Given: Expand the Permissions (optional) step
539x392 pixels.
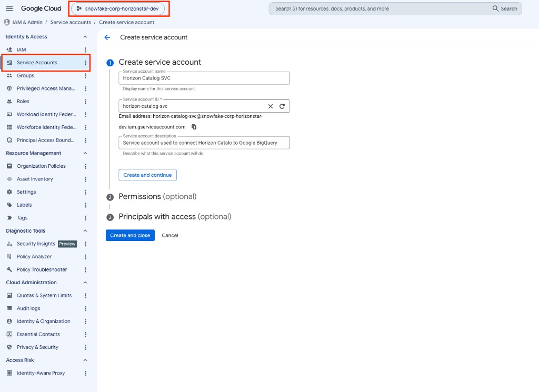Looking at the screenshot, I should point(157,196).
